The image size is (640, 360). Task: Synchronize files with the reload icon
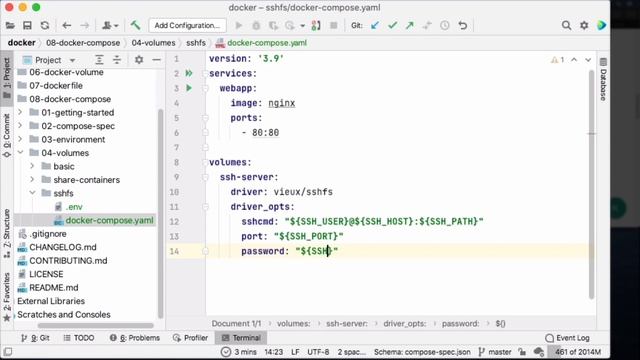click(x=45, y=25)
